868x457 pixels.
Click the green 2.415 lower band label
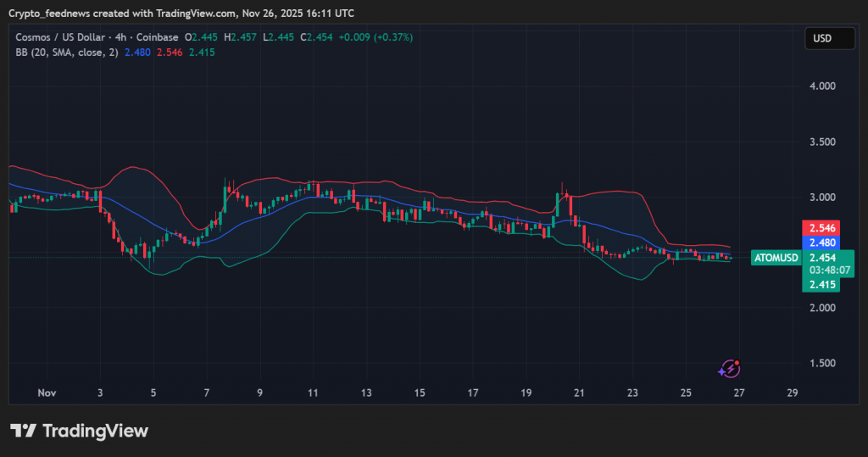(821, 285)
